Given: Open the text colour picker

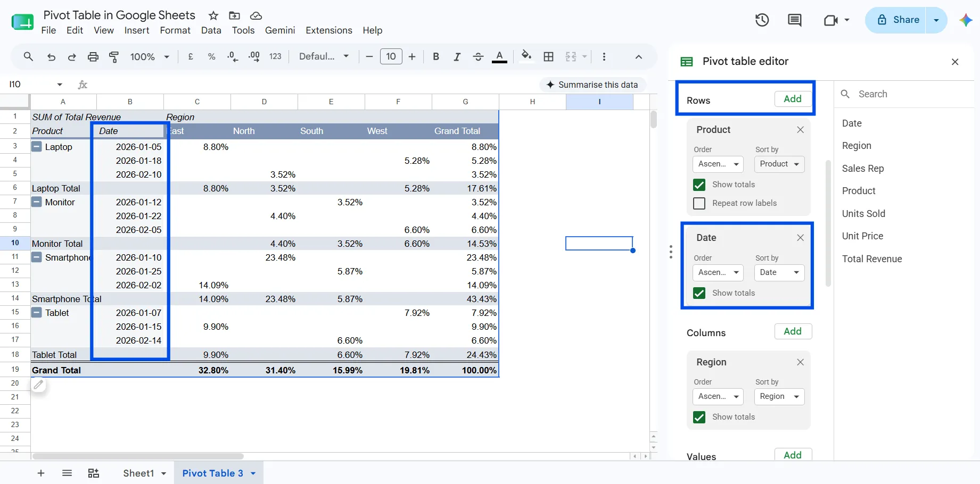Looking at the screenshot, I should pos(499,56).
